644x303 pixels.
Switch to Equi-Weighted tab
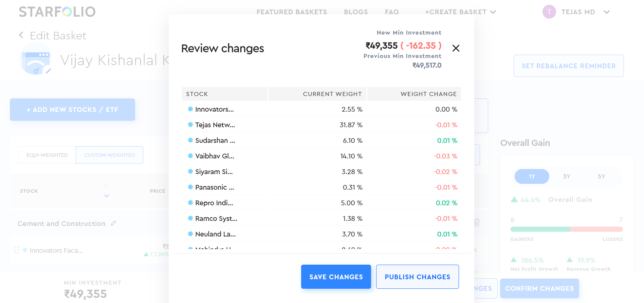(47, 155)
